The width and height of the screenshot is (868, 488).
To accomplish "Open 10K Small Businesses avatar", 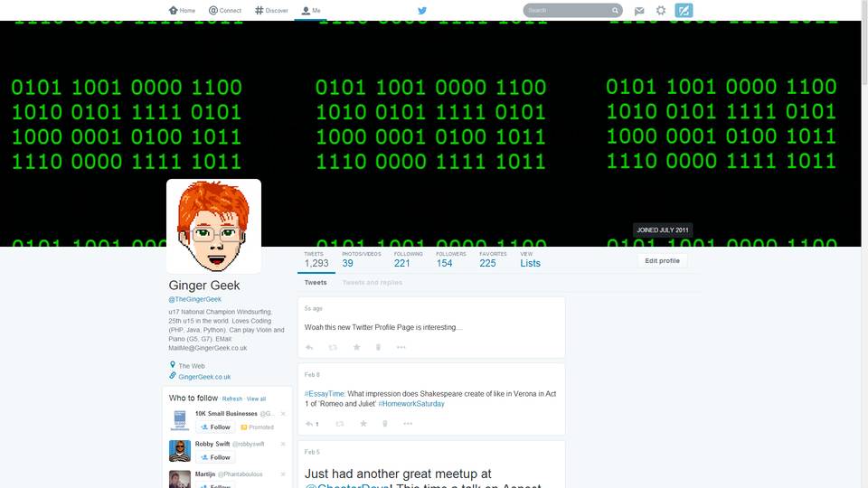I will [x=179, y=420].
